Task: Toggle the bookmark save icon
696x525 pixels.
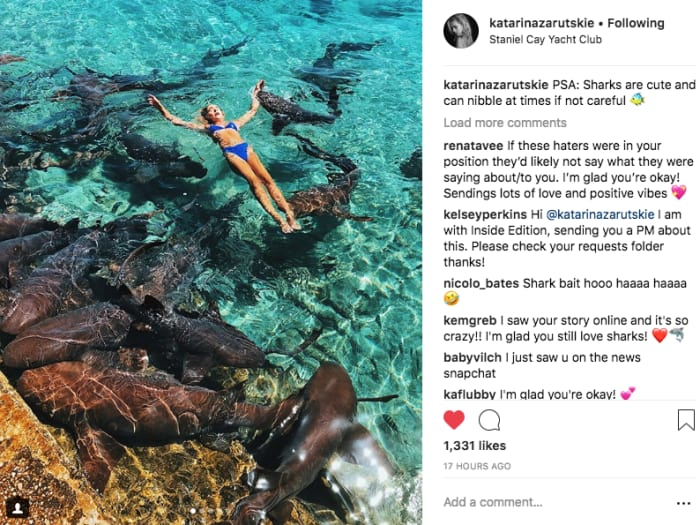Action: coord(686,420)
